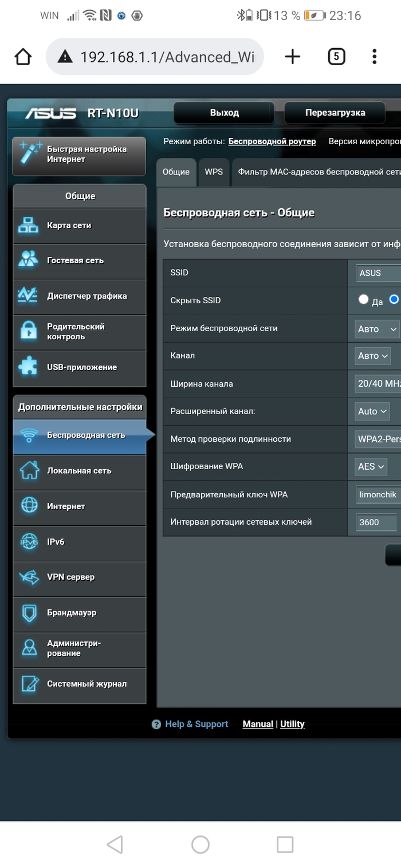Open Родительский контроль menu item
This screenshot has height=868, width=401.
click(x=80, y=332)
